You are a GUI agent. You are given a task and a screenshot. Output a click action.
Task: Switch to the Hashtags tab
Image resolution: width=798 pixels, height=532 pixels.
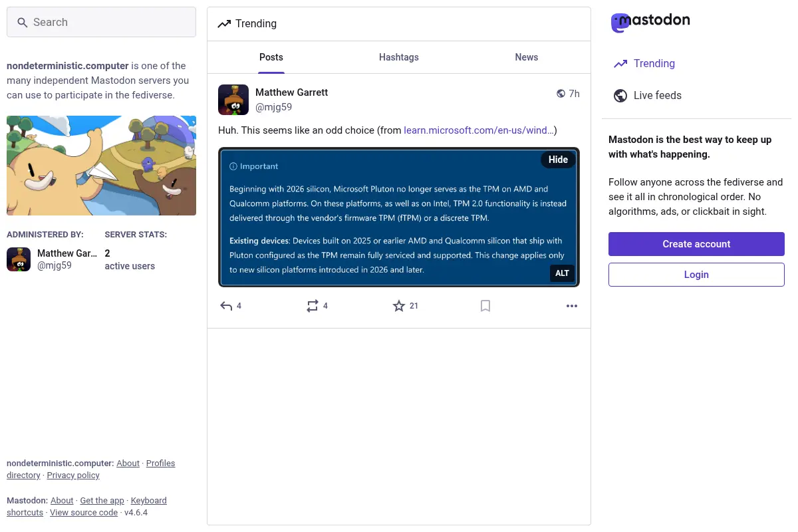click(x=399, y=57)
